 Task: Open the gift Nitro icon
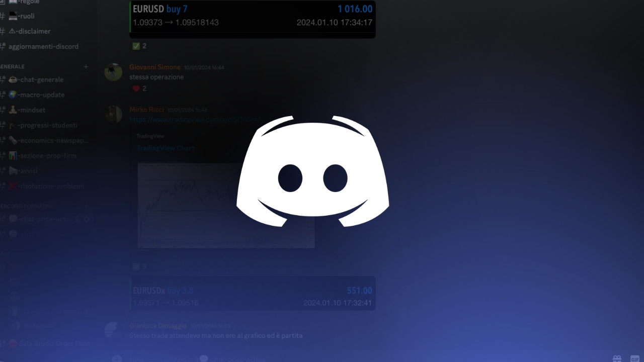(617, 358)
